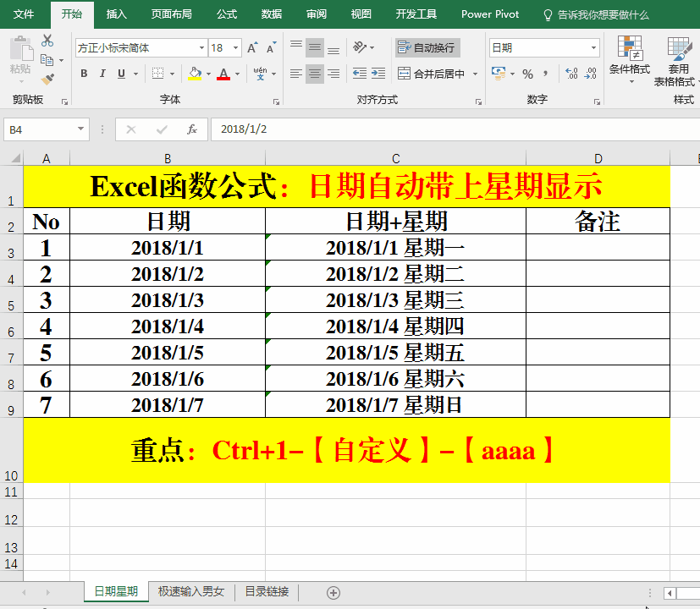This screenshot has height=609, width=700.
Task: Select the Format Painter brush
Action: [x=47, y=79]
